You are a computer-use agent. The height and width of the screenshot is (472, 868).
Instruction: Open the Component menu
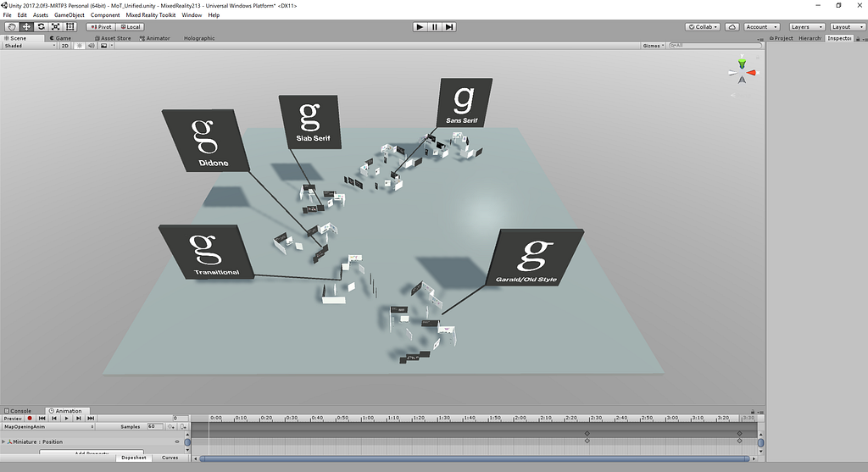click(105, 15)
